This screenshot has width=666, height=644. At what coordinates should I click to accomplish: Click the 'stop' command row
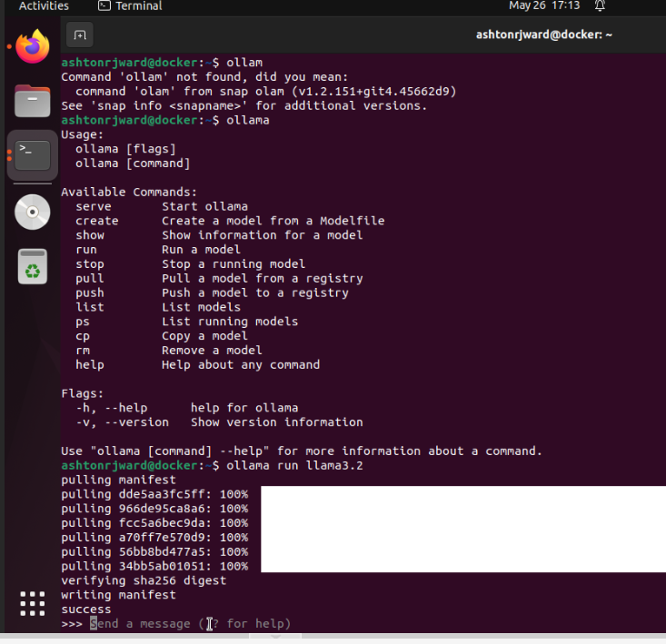coord(190,264)
